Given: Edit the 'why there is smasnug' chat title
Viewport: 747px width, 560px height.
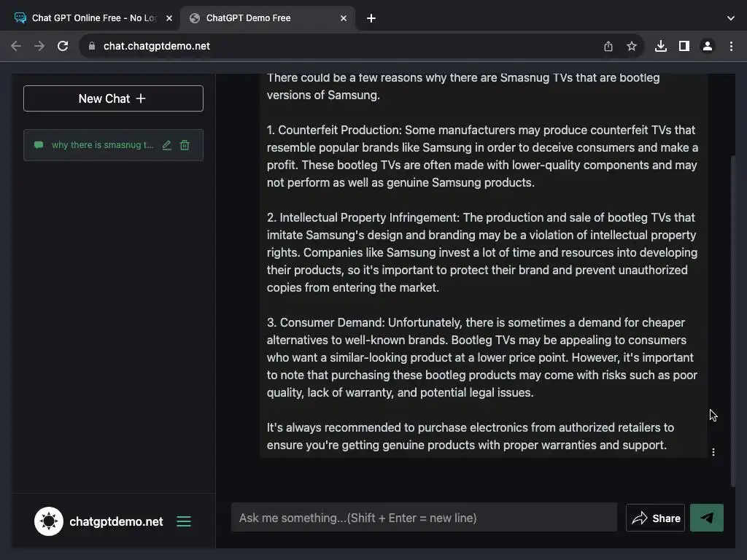Looking at the screenshot, I should [x=167, y=145].
